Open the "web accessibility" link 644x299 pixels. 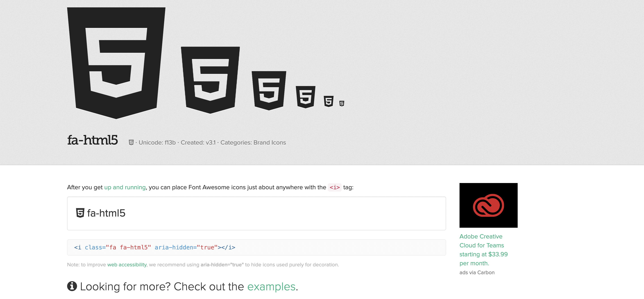(127, 265)
